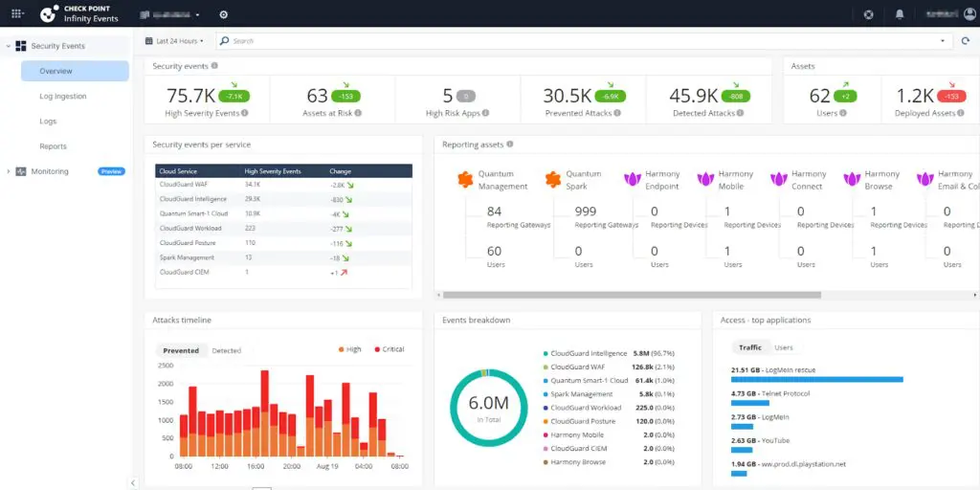Image resolution: width=980 pixels, height=490 pixels.
Task: Select the Users tab in top applications
Action: tap(783, 347)
